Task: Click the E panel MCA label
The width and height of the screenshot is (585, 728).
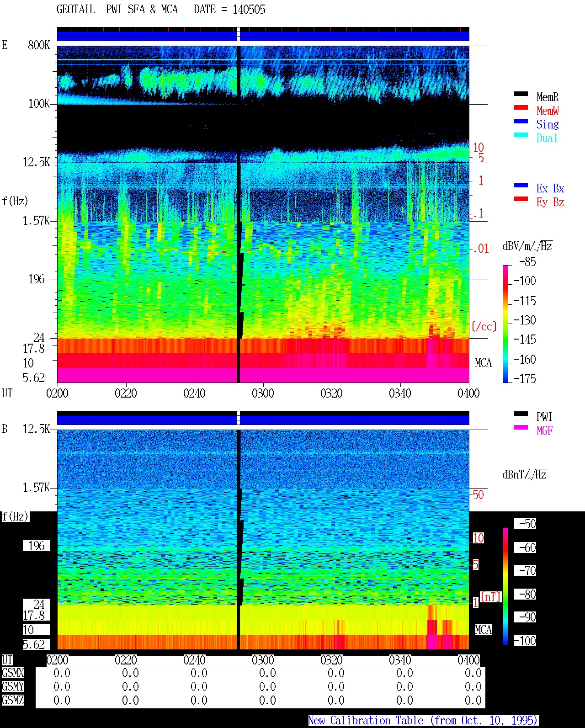Action: tap(483, 363)
